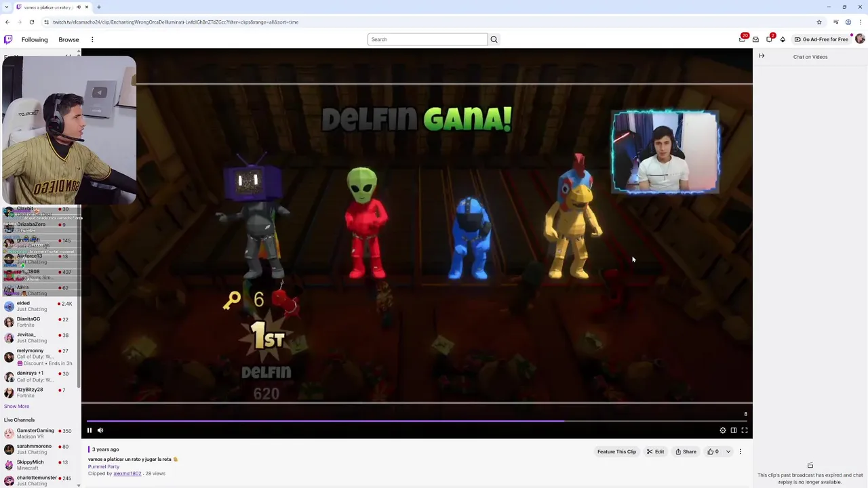Screen dimensions: 868x488
Task: Reload the page with browser refresh
Action: pyautogui.click(x=31, y=22)
